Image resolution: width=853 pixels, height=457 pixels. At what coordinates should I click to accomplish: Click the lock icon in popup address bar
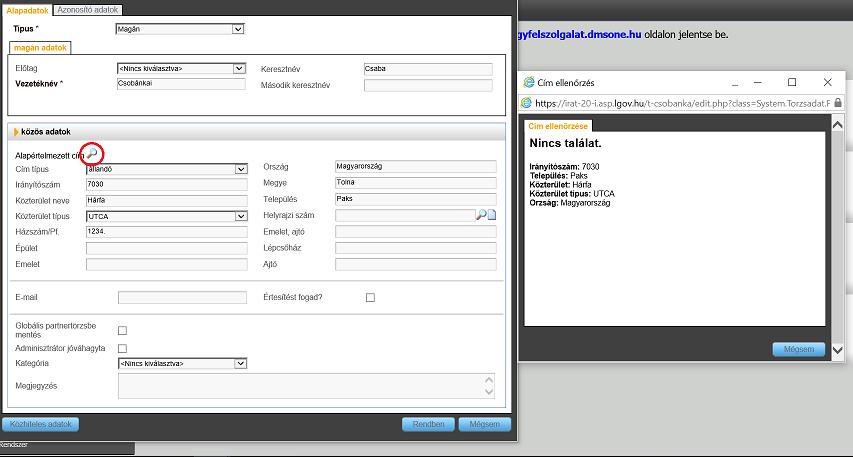pos(837,102)
